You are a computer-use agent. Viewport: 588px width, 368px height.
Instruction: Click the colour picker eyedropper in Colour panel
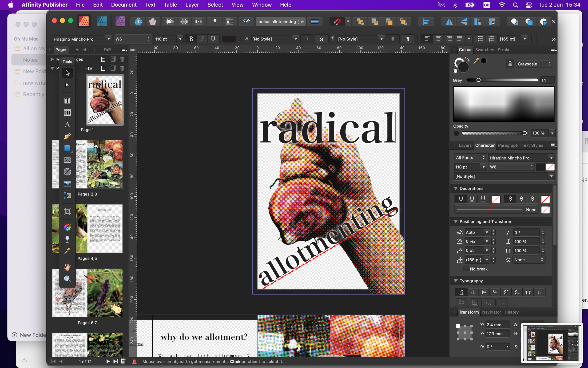[476, 61]
